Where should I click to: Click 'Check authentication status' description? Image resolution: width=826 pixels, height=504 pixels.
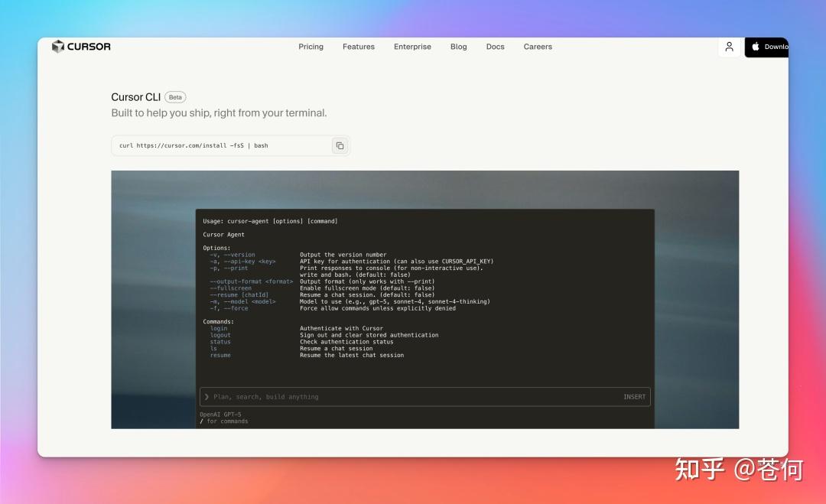pyautogui.click(x=346, y=343)
